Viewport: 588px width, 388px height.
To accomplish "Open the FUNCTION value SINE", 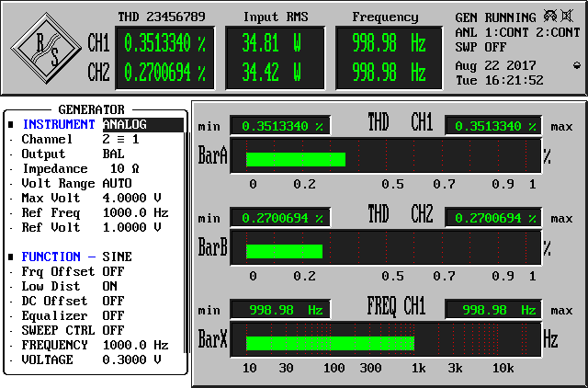I will point(117,257).
